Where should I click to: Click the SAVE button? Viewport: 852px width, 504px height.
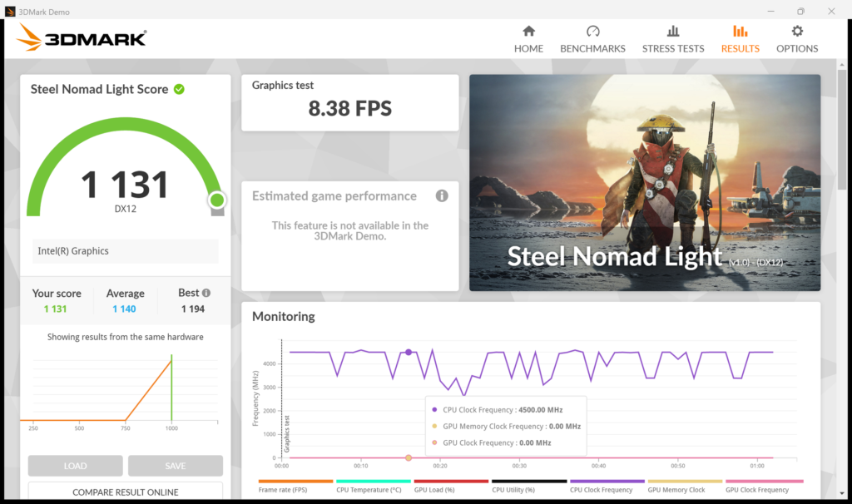tap(175, 466)
